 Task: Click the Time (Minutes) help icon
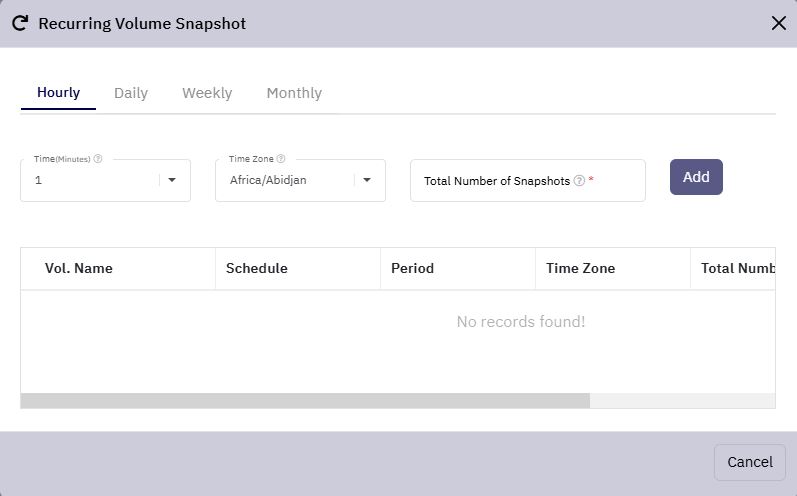pos(98,159)
